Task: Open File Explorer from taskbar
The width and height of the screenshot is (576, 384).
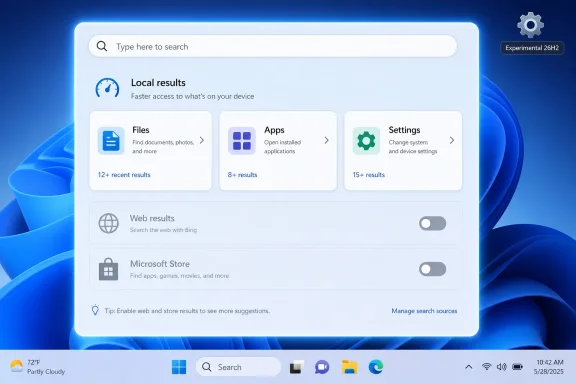Action: 349,367
